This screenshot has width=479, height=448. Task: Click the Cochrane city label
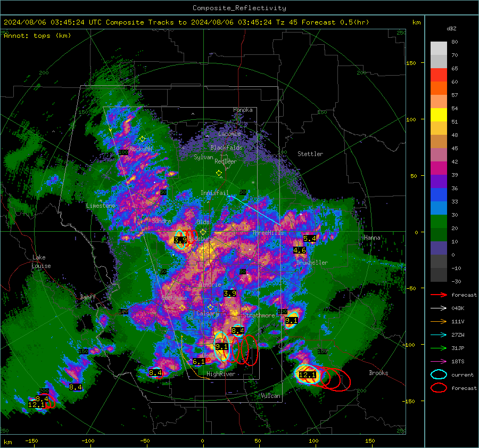click(174, 298)
